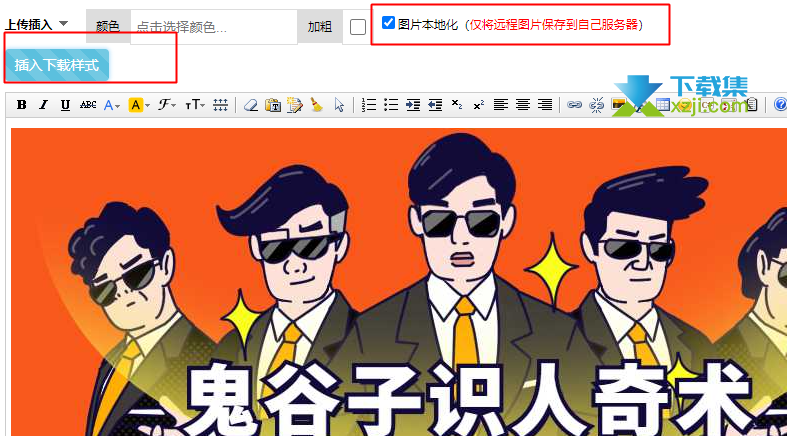The width and height of the screenshot is (787, 436).
Task: Click the 颜色 label
Action: tap(108, 27)
